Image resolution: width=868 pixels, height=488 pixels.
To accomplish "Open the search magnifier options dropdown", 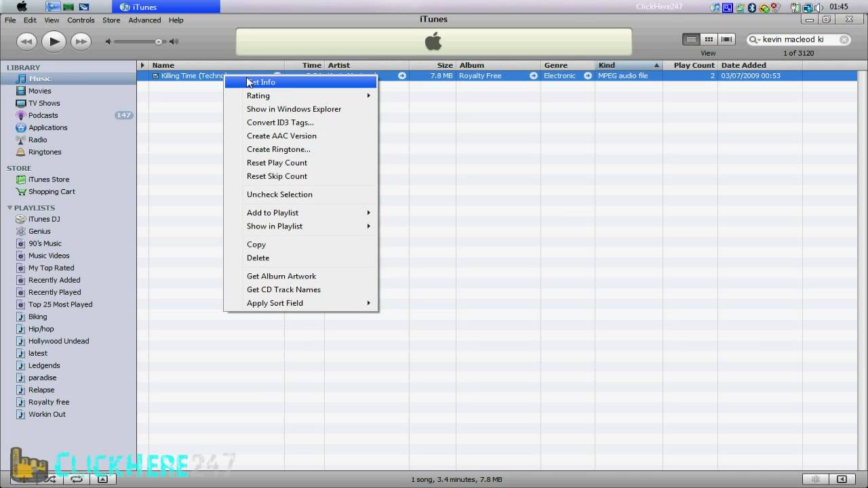I will point(754,40).
